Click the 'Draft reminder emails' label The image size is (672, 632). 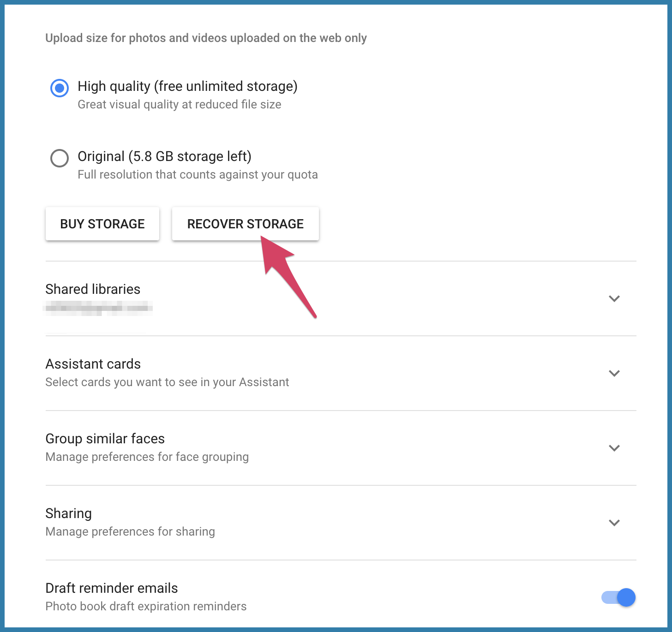click(x=111, y=588)
